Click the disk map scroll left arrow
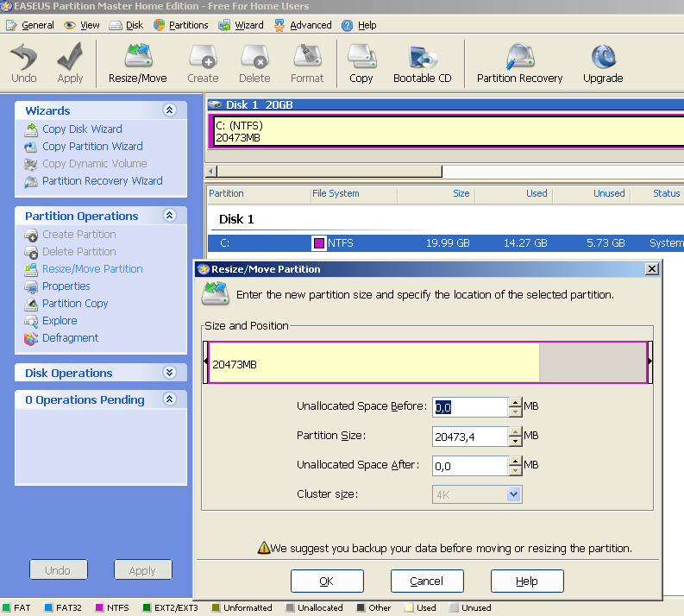 coord(211,171)
